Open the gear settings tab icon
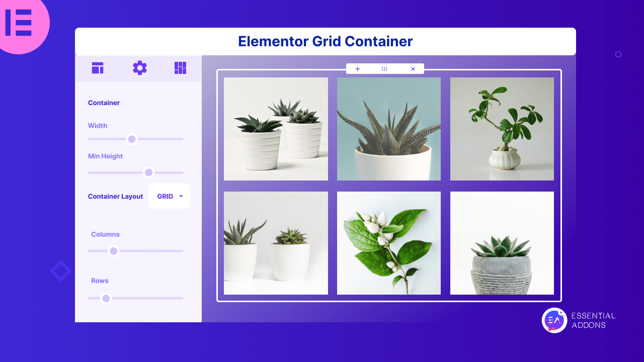The image size is (644, 362). point(140,68)
